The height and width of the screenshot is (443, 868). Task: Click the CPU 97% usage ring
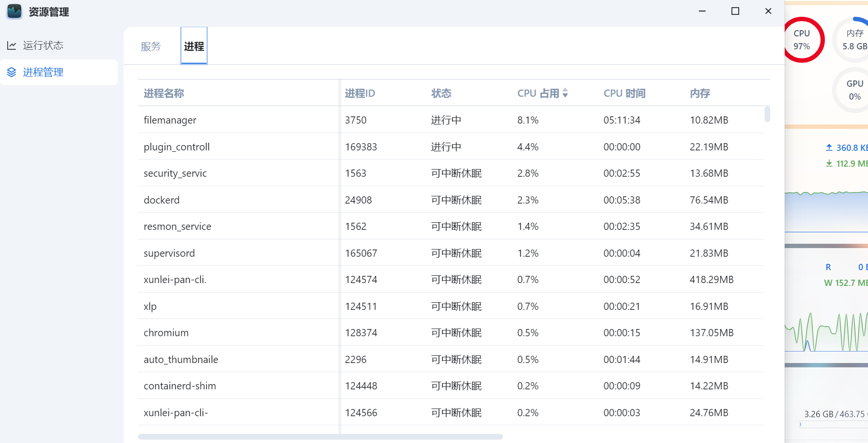tap(802, 40)
